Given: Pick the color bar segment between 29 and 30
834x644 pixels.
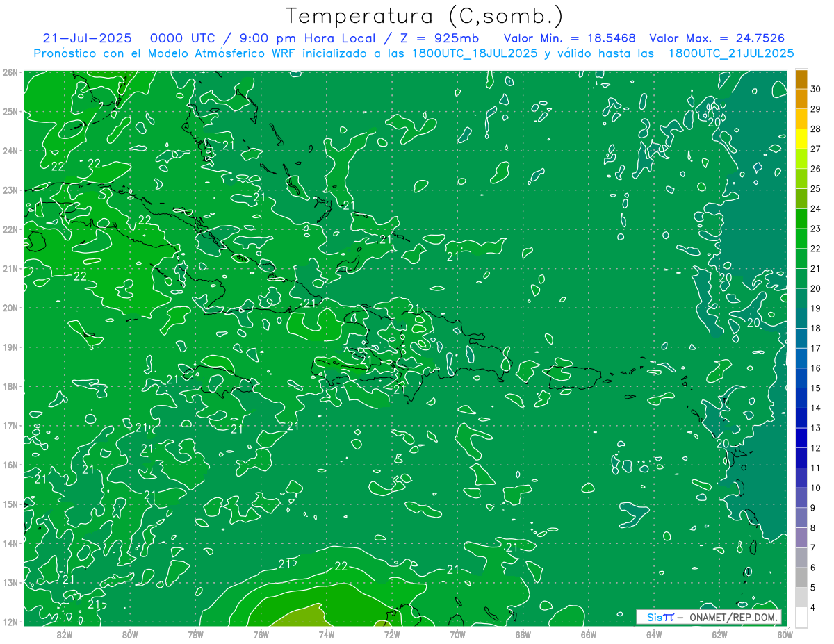Looking at the screenshot, I should coord(802,99).
